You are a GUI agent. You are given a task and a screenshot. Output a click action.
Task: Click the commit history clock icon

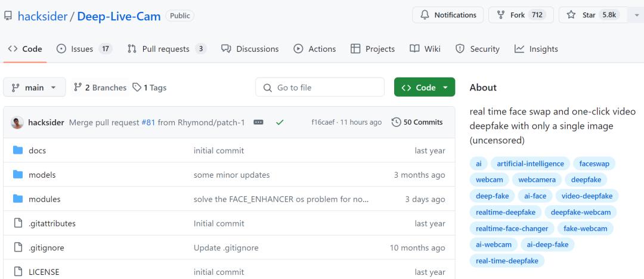[396, 122]
